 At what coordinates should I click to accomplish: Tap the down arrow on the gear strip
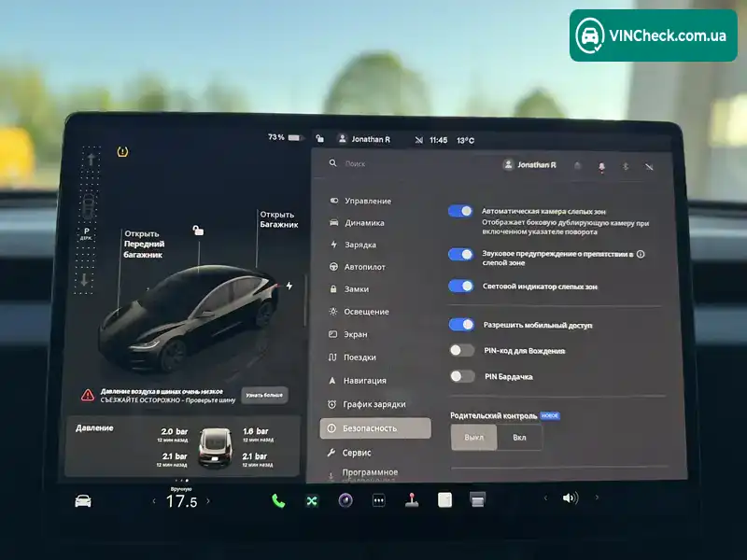[84, 280]
